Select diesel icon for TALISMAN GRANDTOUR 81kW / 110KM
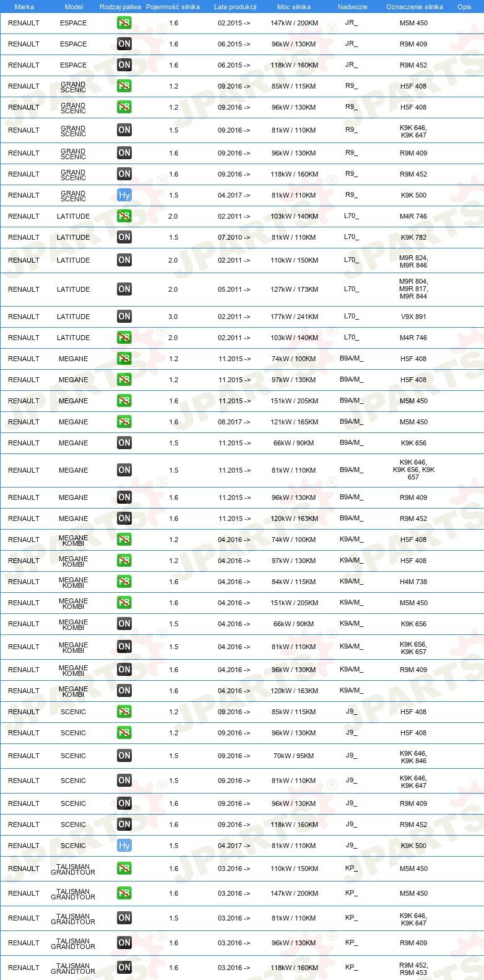 point(124,918)
